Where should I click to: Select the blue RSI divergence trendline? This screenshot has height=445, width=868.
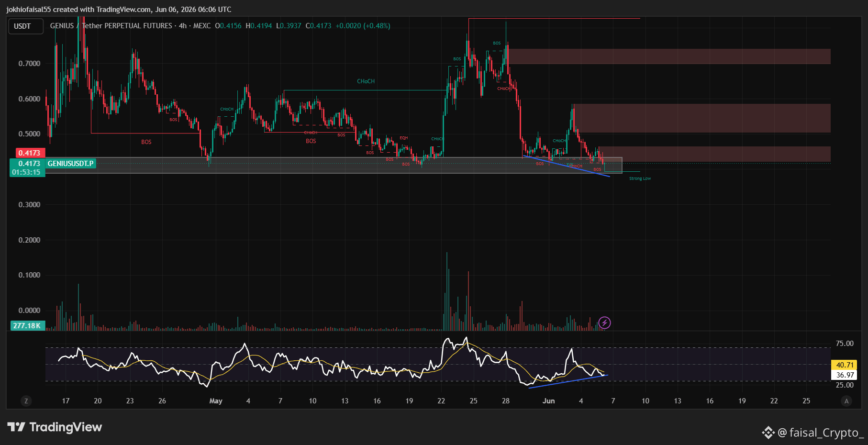[x=568, y=381]
